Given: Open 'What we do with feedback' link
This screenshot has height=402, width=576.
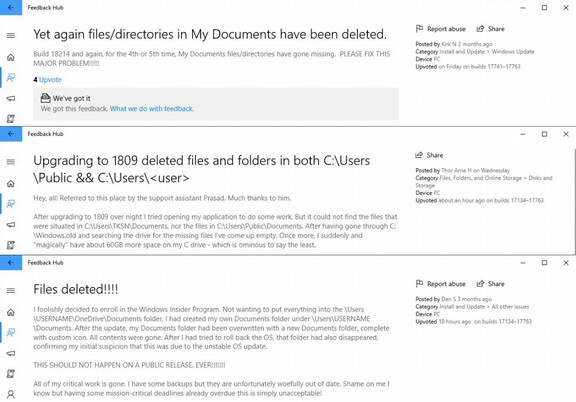Looking at the screenshot, I should point(151,108).
